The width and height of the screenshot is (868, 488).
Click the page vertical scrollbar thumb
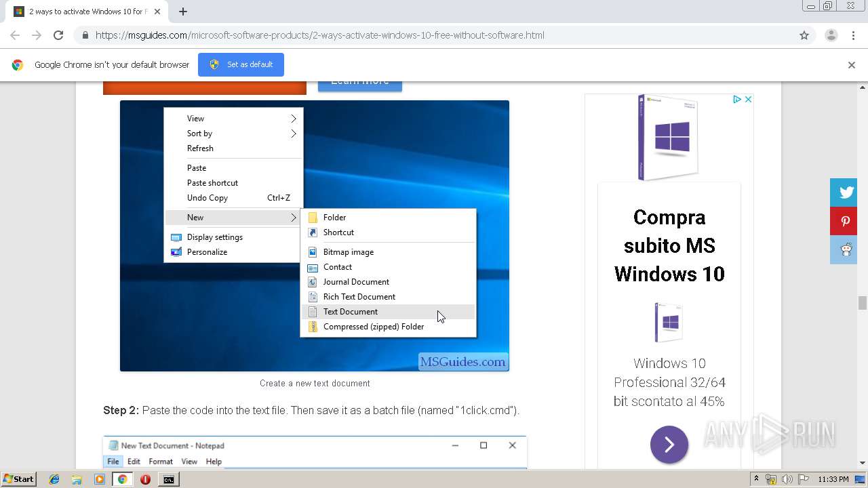click(x=862, y=302)
